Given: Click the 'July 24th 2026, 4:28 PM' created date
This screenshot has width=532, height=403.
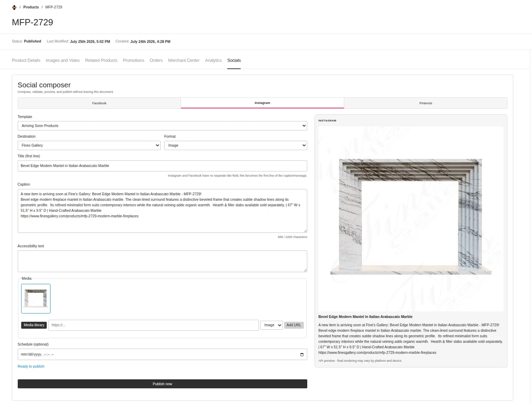Looking at the screenshot, I should pos(150,42).
